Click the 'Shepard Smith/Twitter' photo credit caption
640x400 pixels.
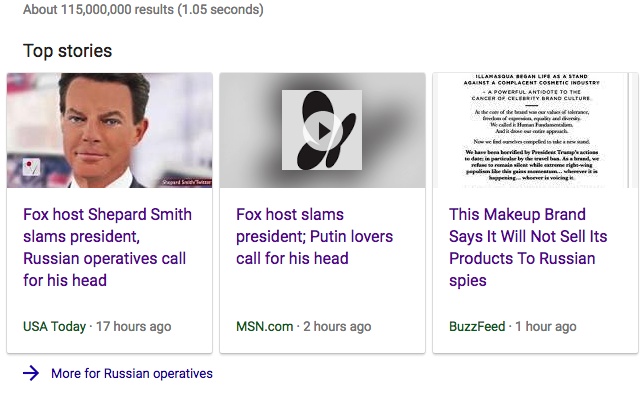point(187,182)
